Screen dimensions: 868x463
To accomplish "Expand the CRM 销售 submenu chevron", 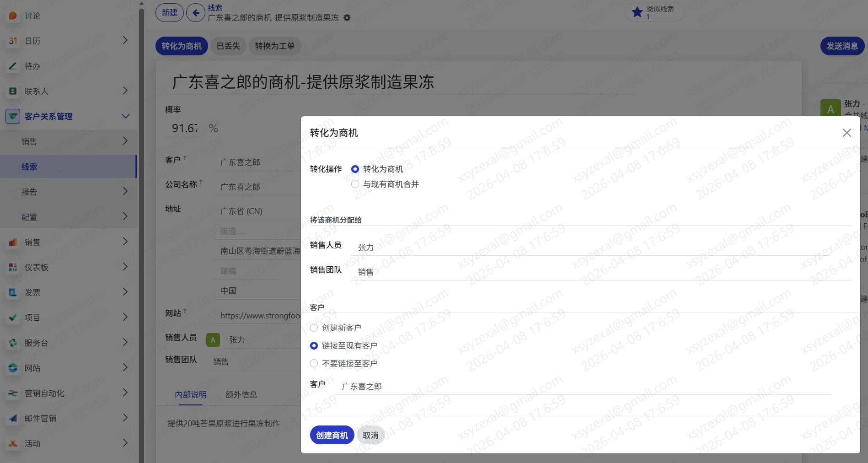I will click(x=125, y=141).
